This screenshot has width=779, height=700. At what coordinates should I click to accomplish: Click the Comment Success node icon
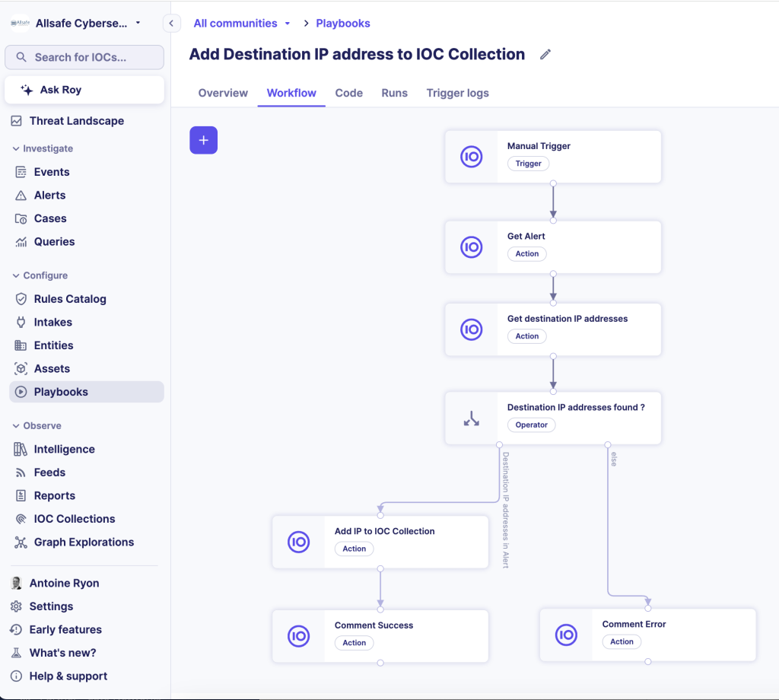298,636
